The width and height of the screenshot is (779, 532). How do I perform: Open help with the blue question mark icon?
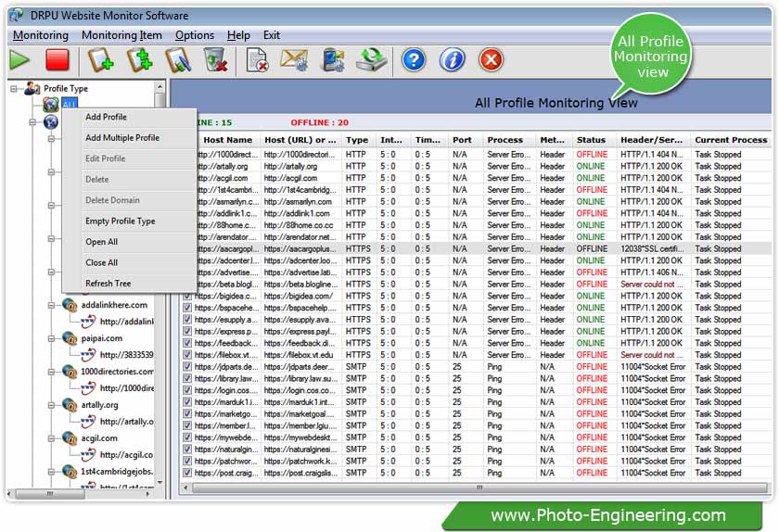pos(414,60)
